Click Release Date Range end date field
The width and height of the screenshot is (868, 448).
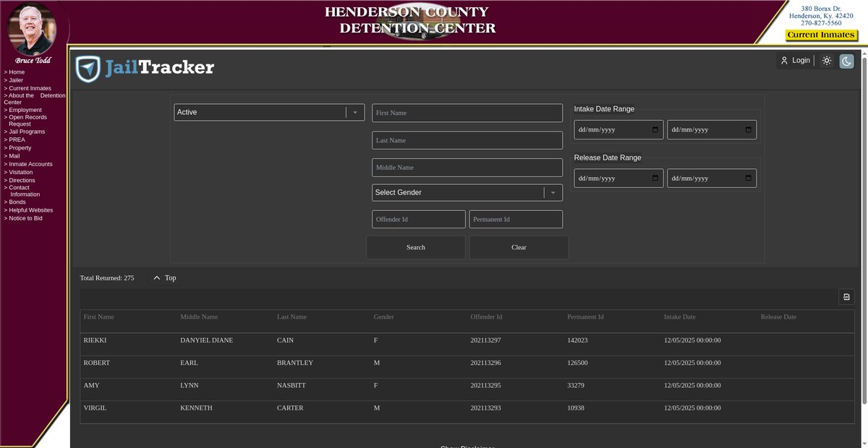712,178
